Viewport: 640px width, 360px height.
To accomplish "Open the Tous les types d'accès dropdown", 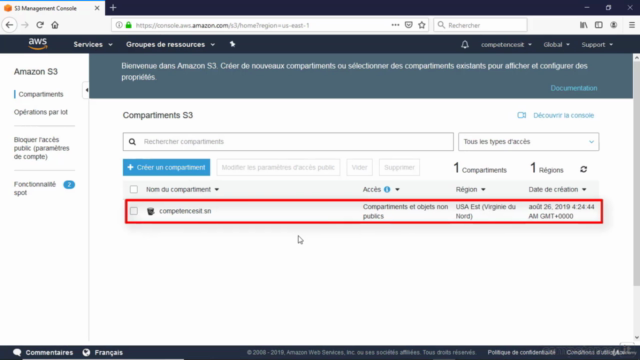I will (529, 142).
